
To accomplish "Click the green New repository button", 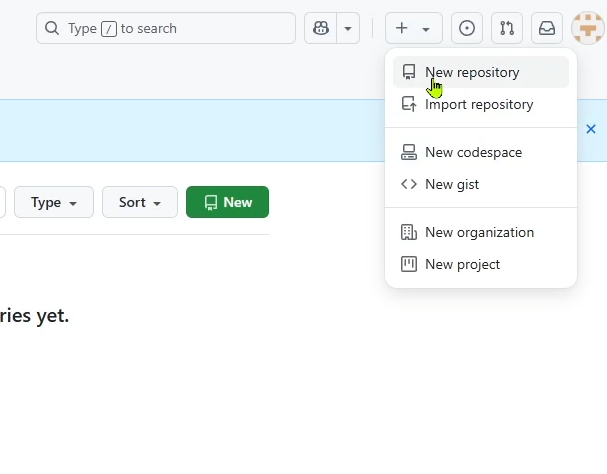I will click(228, 202).
